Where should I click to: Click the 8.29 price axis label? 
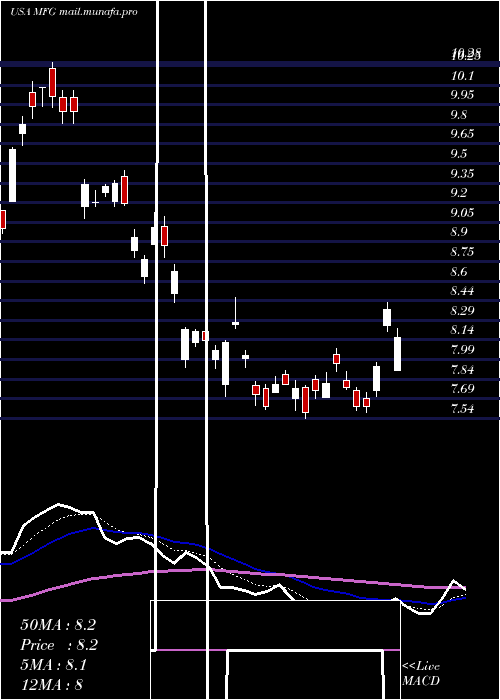[x=462, y=310]
